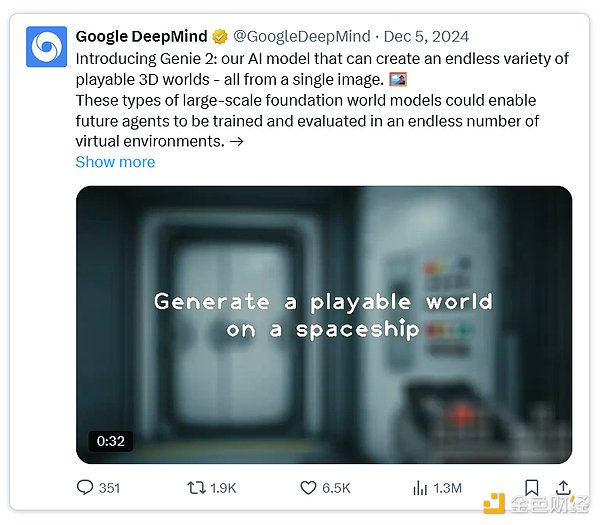Click the share upload arrow icon
This screenshot has height=525, width=600.
[x=562, y=487]
